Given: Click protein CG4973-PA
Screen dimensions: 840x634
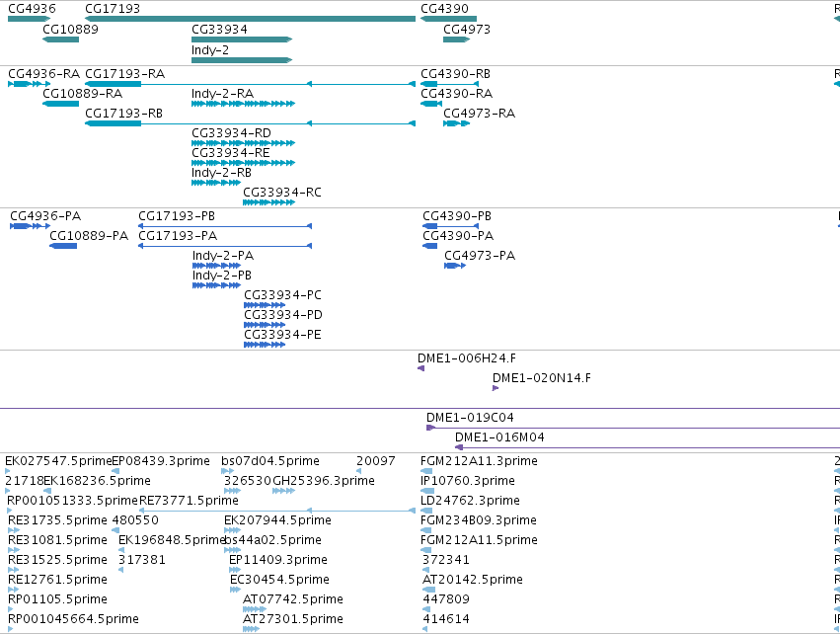Looking at the screenshot, I should coord(480,256).
